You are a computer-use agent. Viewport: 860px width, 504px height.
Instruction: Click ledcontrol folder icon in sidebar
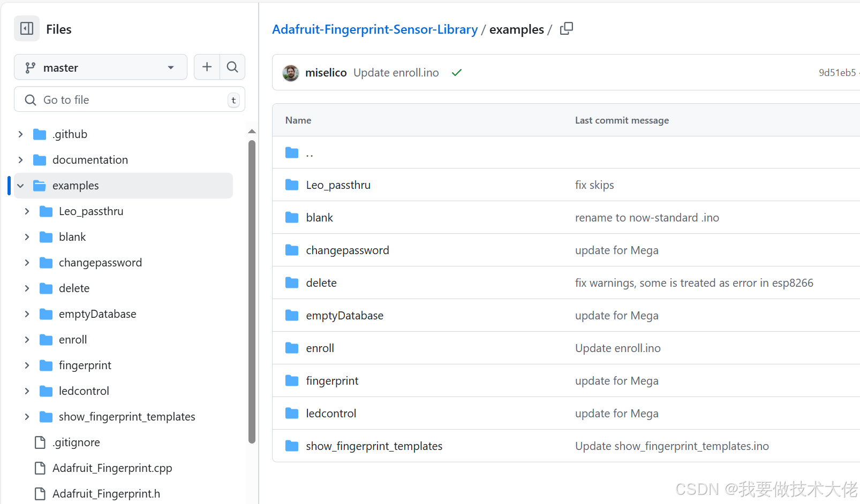pos(46,391)
